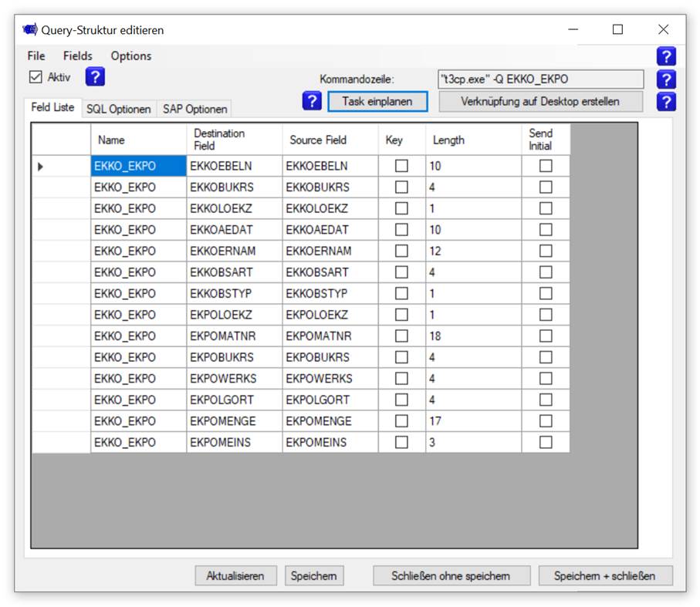Select length cell 3 in EKPOMEINS row
Image resolution: width=700 pixels, height=607 pixels.
point(474,443)
